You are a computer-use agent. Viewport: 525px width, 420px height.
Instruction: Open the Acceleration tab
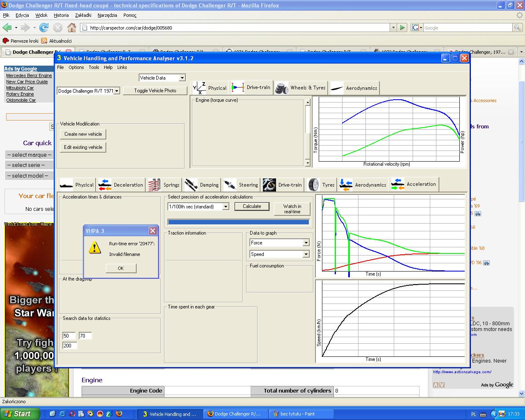point(414,184)
